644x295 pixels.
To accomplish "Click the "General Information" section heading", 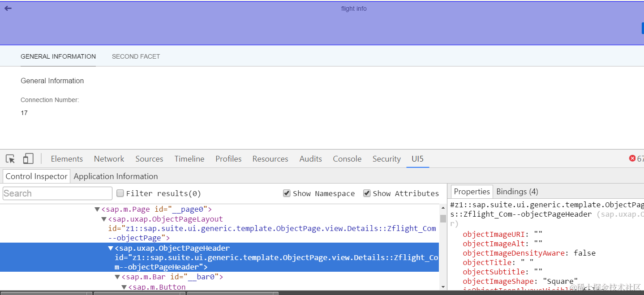I will 52,81.
